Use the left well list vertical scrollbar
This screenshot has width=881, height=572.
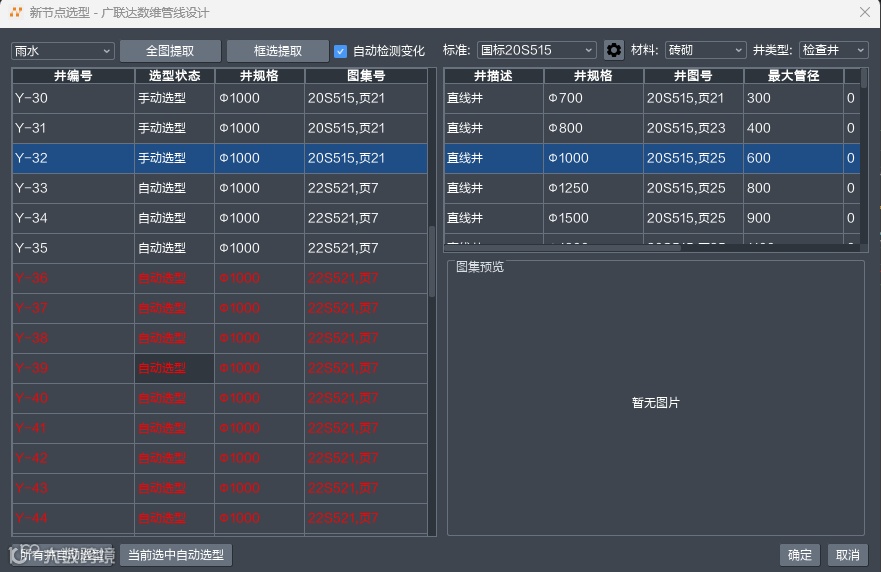click(x=432, y=261)
